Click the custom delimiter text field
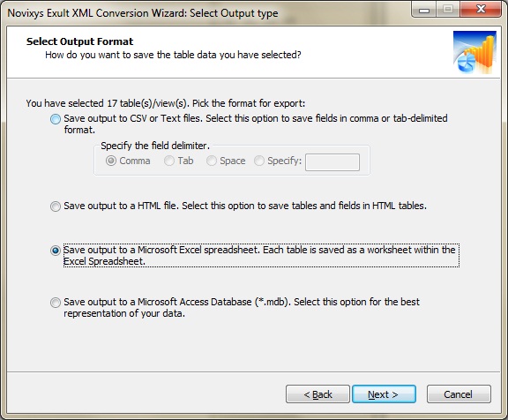Viewport: 508px width, 420px height. point(332,162)
